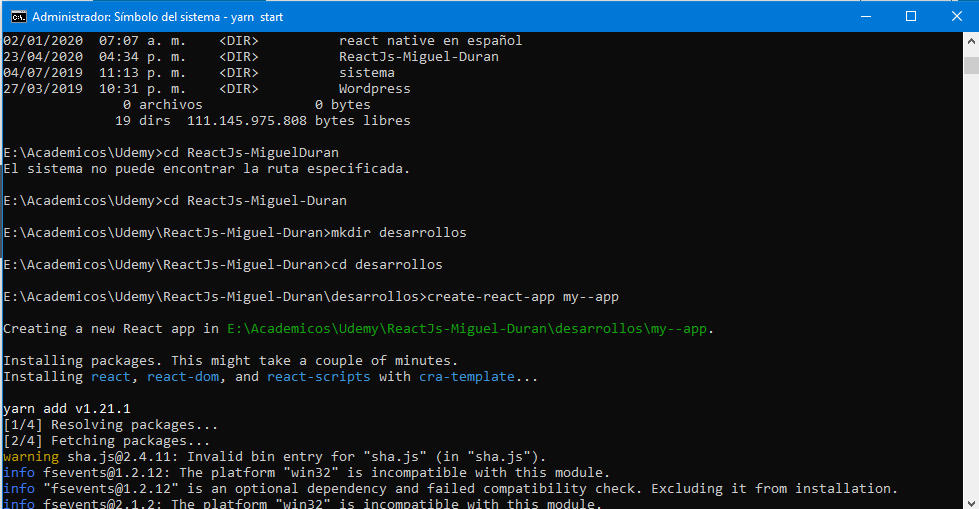
Task: Click the "mkdir desarrollos" command line
Action: click(x=398, y=232)
